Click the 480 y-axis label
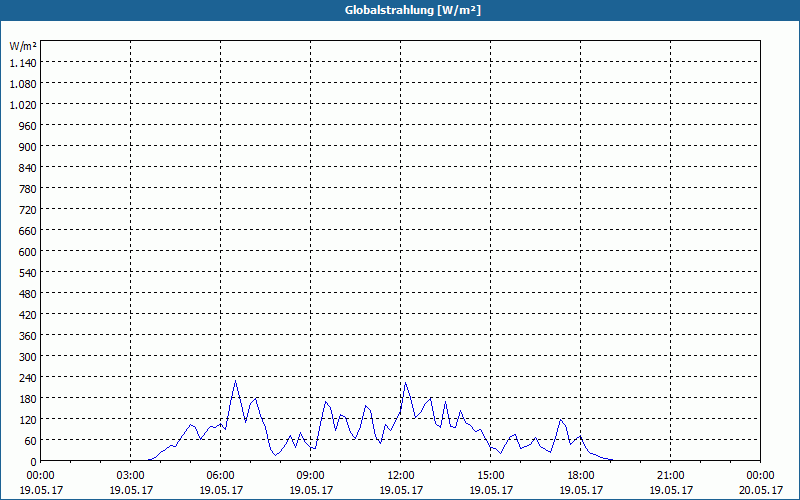Image resolution: width=800 pixels, height=500 pixels. [x=28, y=294]
